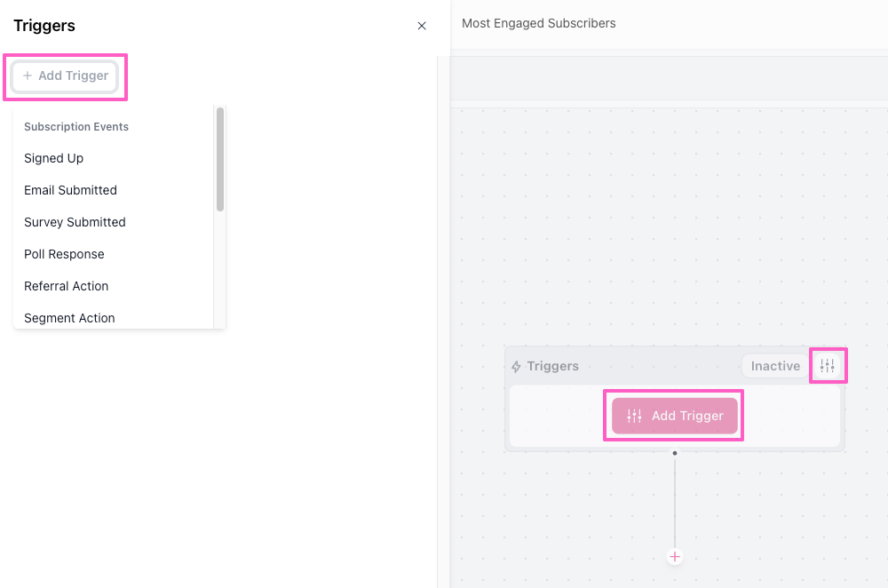Open trigger settings sliders icon in node header

[x=828, y=366]
